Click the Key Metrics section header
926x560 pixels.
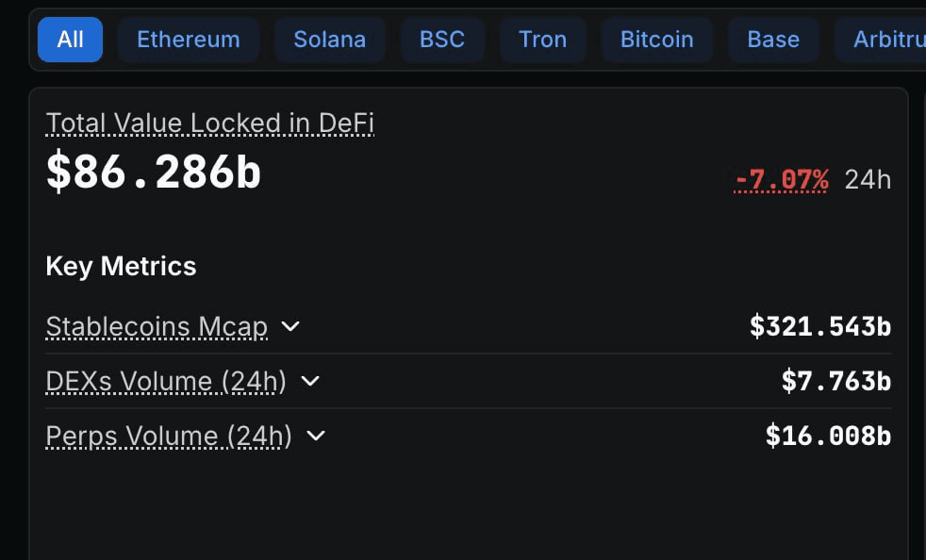(121, 266)
